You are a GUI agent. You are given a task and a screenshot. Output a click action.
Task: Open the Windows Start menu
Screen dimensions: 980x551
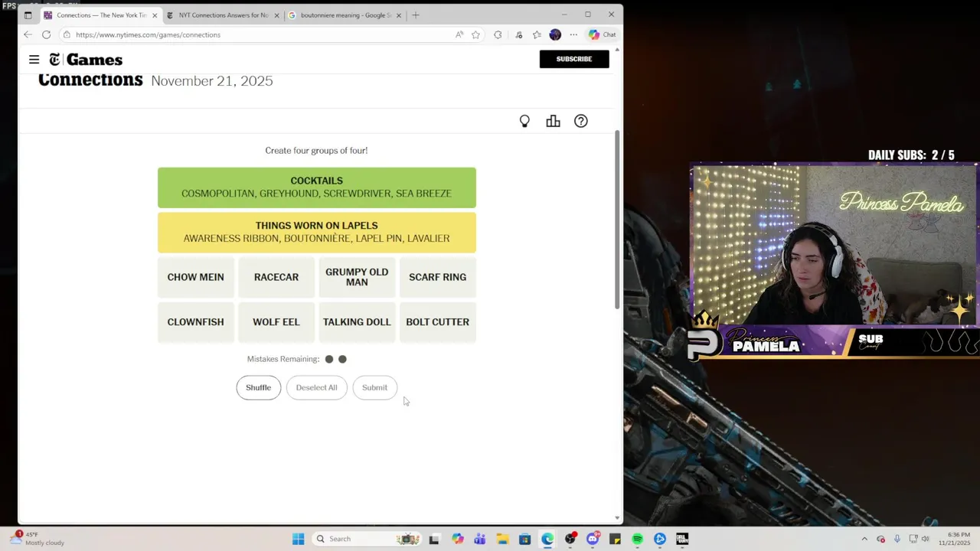click(x=298, y=539)
